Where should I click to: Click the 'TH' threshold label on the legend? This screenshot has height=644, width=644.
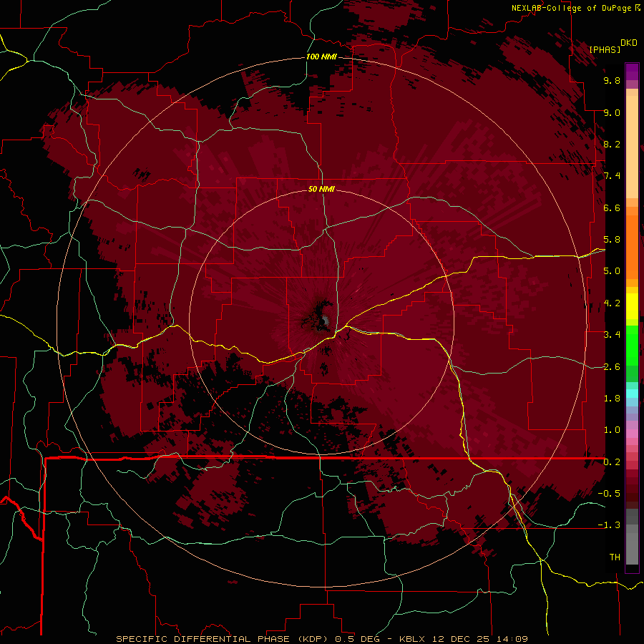tap(615, 557)
